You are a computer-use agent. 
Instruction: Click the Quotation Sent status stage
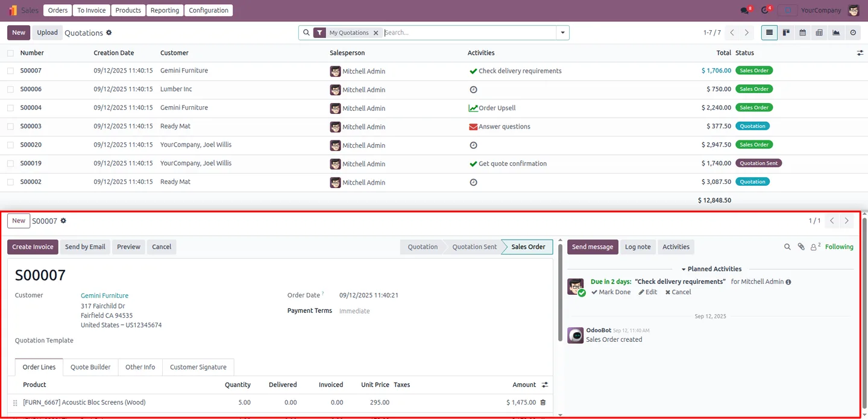[474, 247]
